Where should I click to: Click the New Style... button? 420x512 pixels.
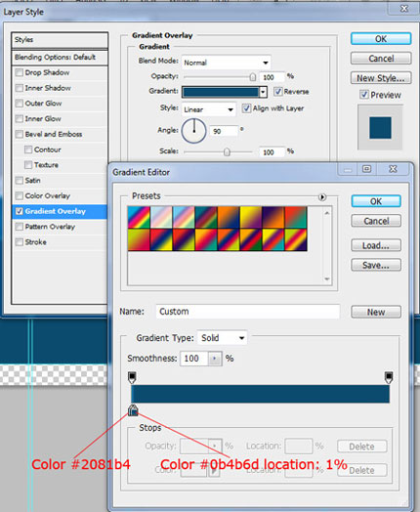tap(381, 78)
